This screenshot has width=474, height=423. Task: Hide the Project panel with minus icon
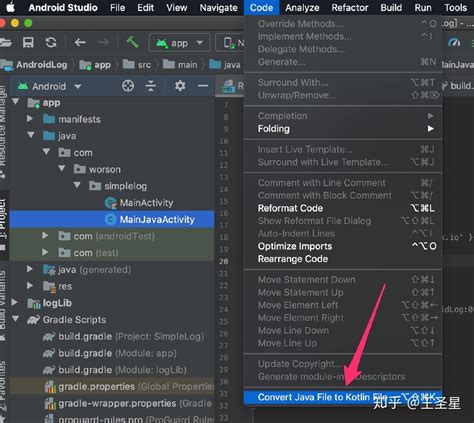203,86
